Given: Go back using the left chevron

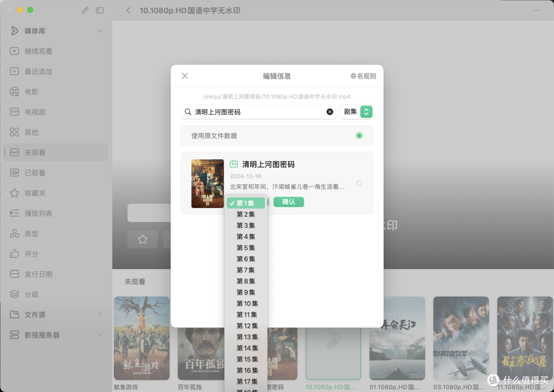Looking at the screenshot, I should 128,11.
